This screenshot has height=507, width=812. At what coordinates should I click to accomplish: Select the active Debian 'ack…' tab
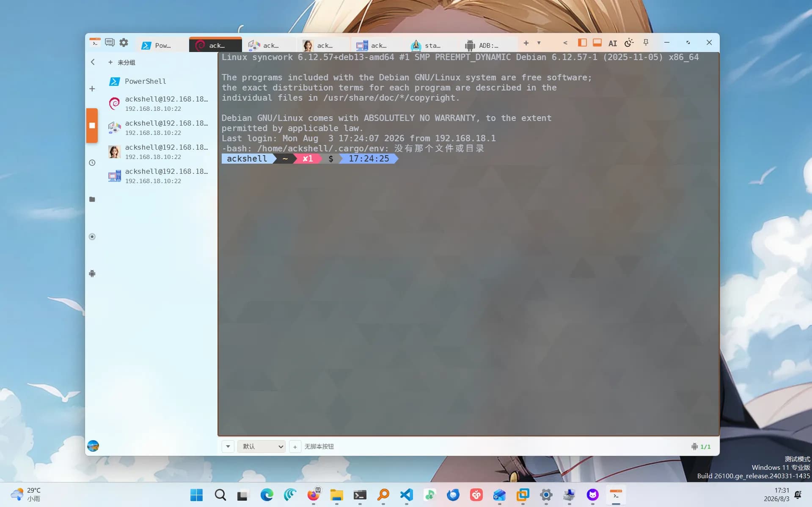click(215, 45)
